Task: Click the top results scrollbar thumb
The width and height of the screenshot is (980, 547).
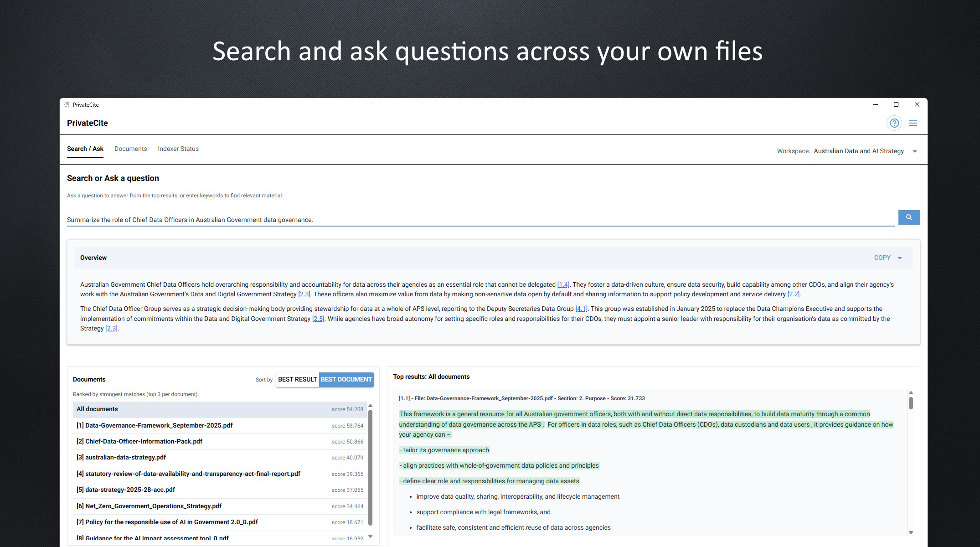Action: [911, 403]
